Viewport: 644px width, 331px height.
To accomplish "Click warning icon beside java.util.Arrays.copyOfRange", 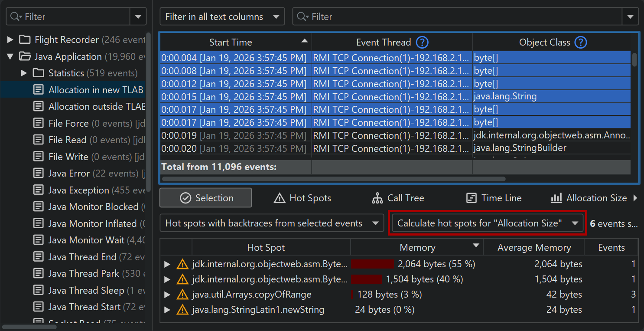I will coord(182,295).
